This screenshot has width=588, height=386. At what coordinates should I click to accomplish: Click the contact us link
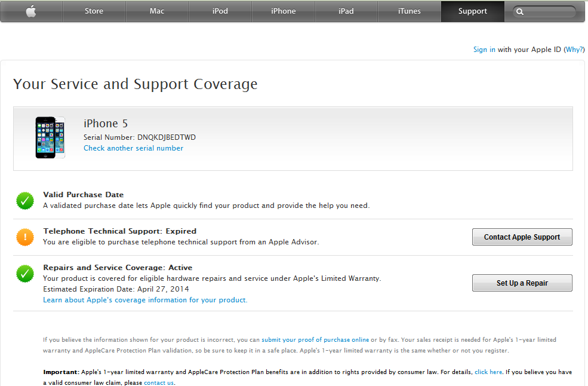[x=159, y=382]
